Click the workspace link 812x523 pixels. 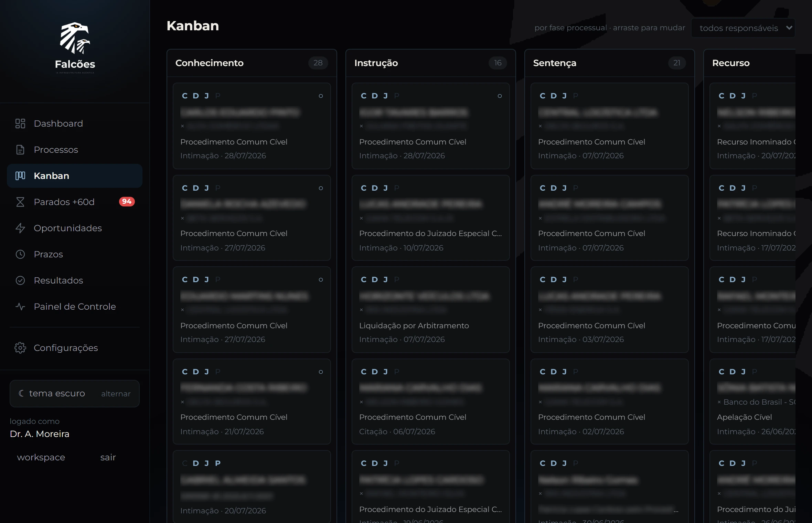(41, 457)
